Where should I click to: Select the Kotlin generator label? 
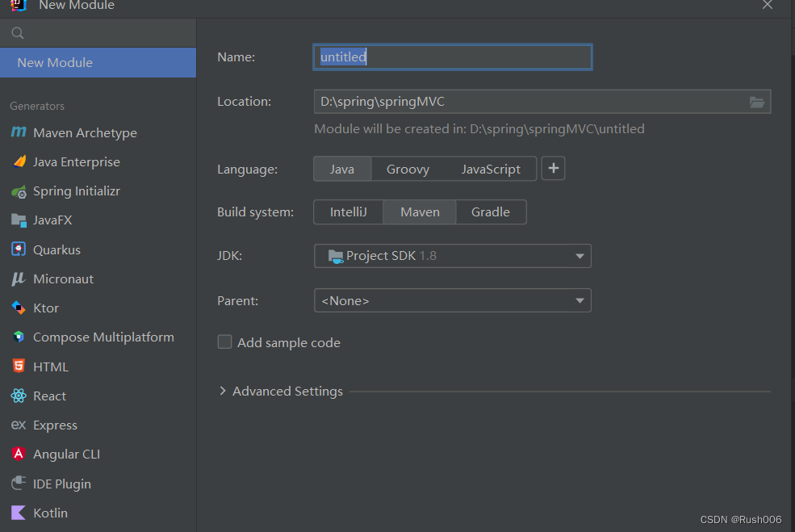50,513
